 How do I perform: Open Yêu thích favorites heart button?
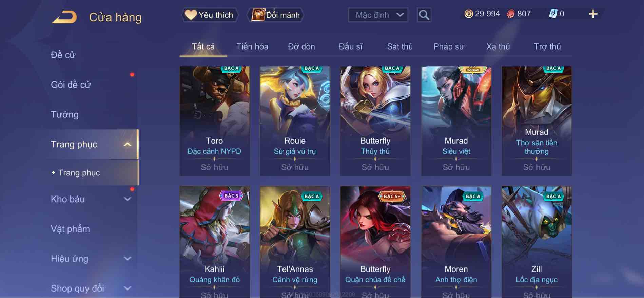210,15
